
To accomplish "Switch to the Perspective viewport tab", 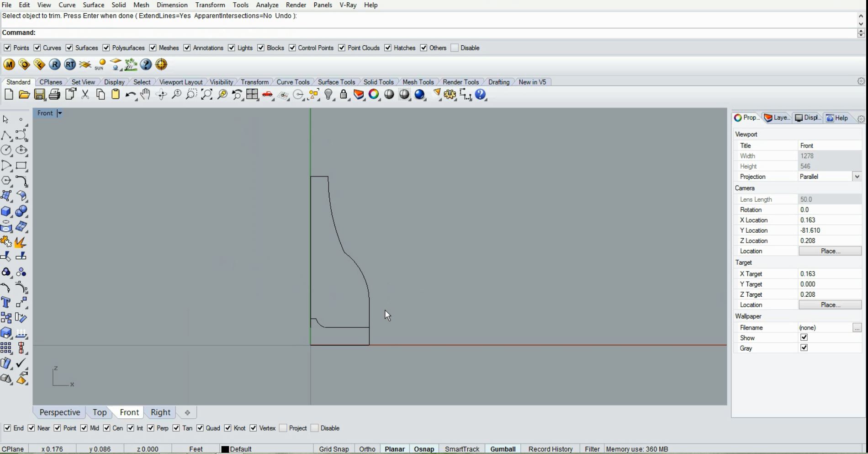I will point(60,412).
